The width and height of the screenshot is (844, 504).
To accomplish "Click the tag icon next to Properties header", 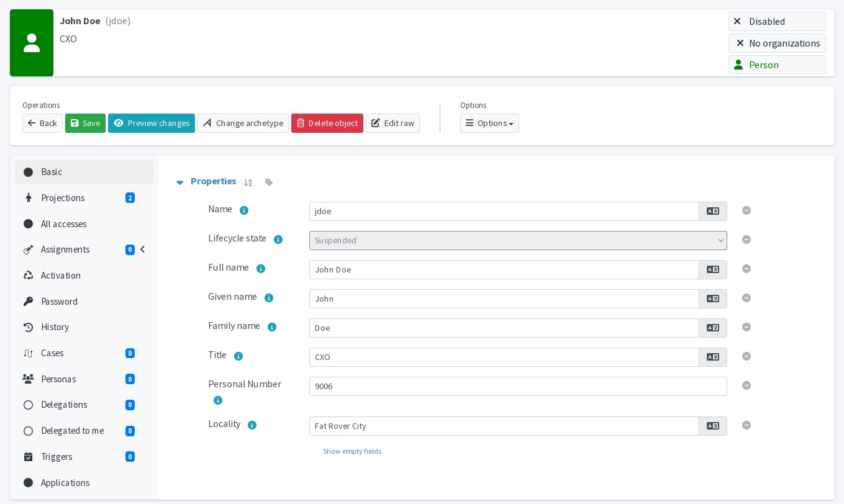I will point(268,182).
